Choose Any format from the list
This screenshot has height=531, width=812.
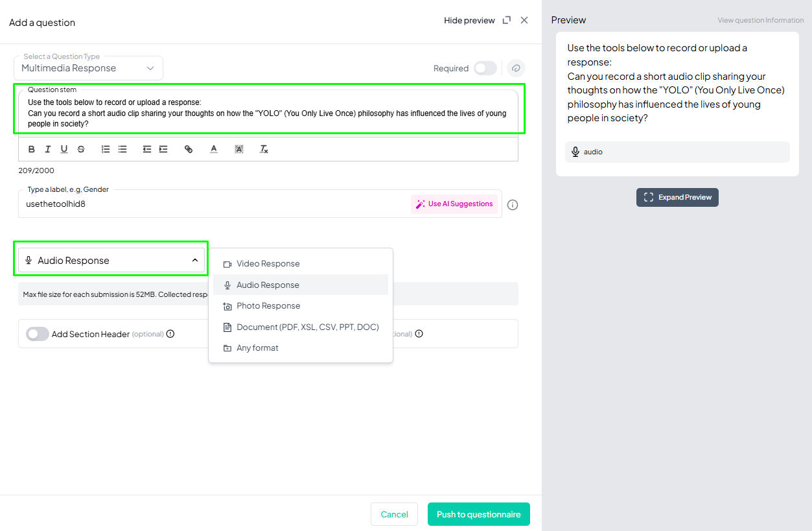(x=301, y=348)
